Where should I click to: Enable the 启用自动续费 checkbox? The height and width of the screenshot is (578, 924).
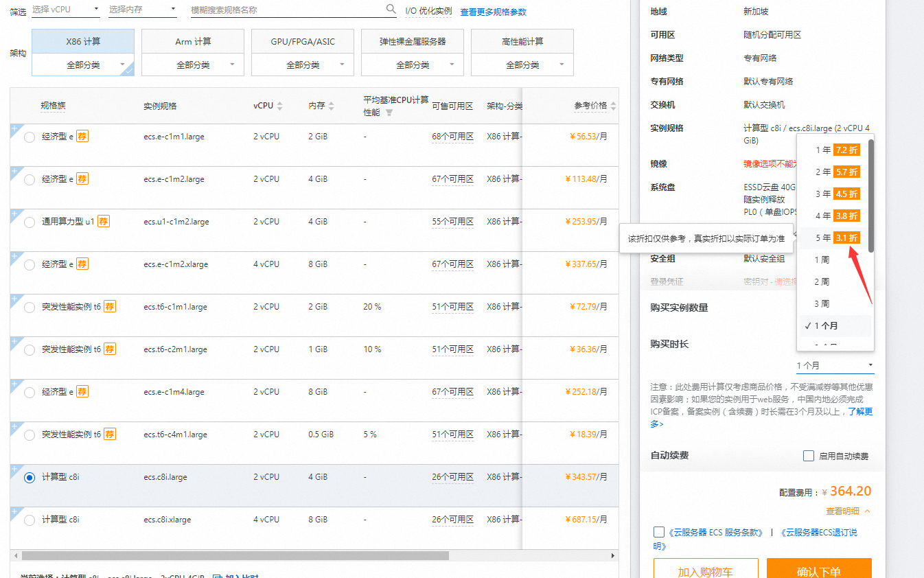click(809, 456)
